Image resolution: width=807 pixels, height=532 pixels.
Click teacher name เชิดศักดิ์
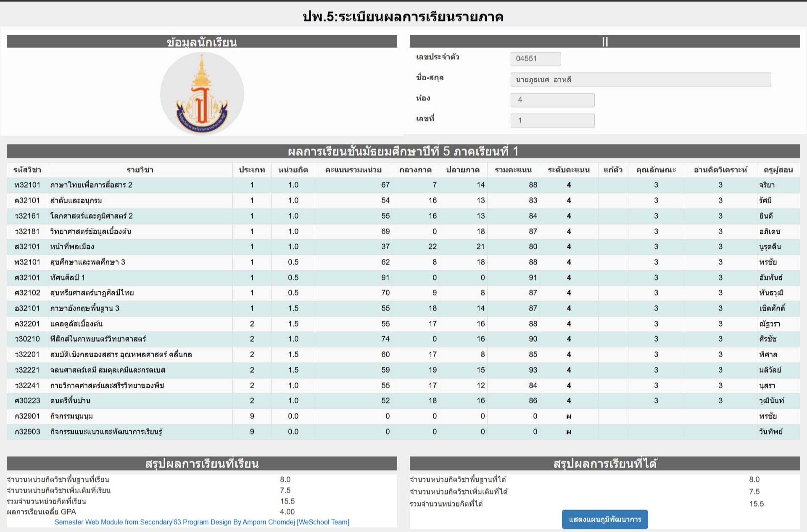(x=772, y=308)
